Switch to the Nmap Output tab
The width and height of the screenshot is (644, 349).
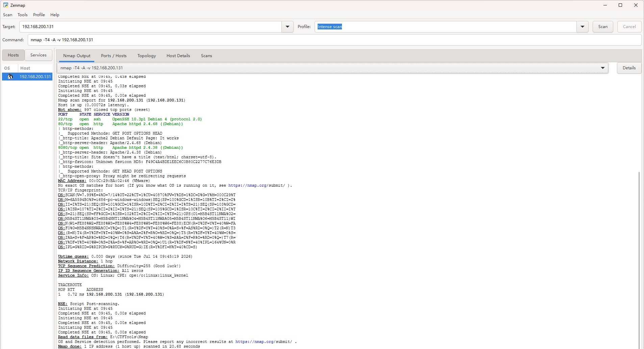[x=77, y=56]
